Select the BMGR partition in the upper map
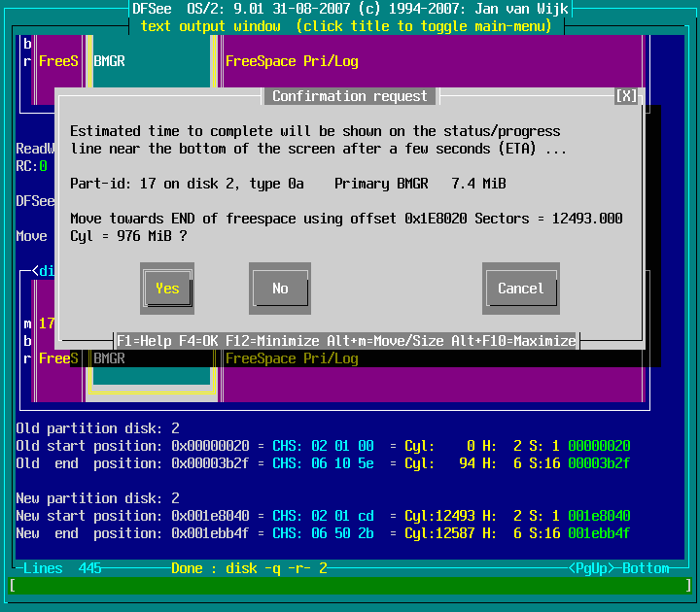The image size is (700, 612). tap(109, 61)
